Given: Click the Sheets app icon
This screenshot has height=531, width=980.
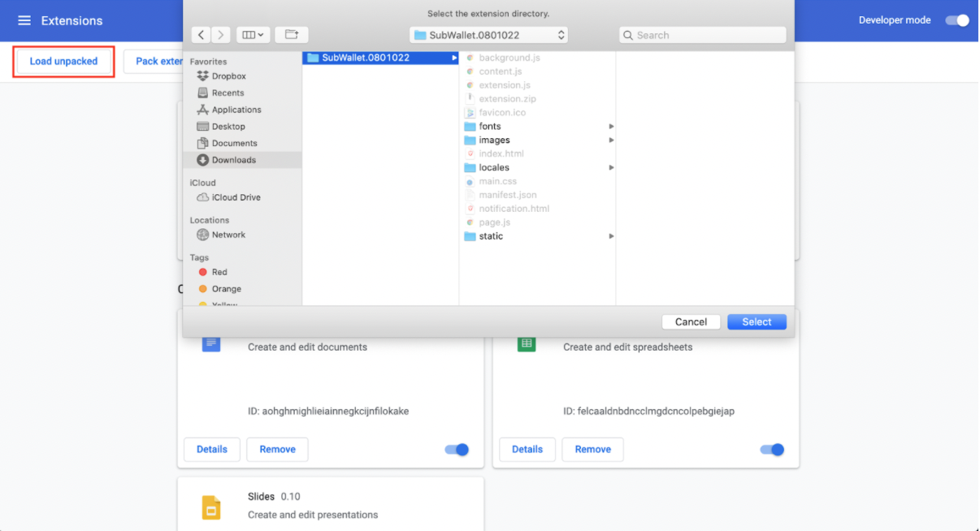Looking at the screenshot, I should [527, 343].
